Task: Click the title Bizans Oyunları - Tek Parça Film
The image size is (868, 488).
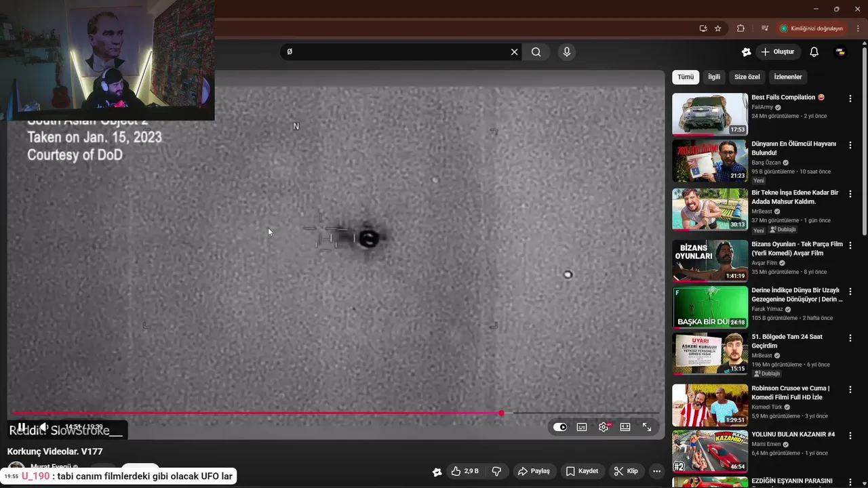Action: [797, 249]
